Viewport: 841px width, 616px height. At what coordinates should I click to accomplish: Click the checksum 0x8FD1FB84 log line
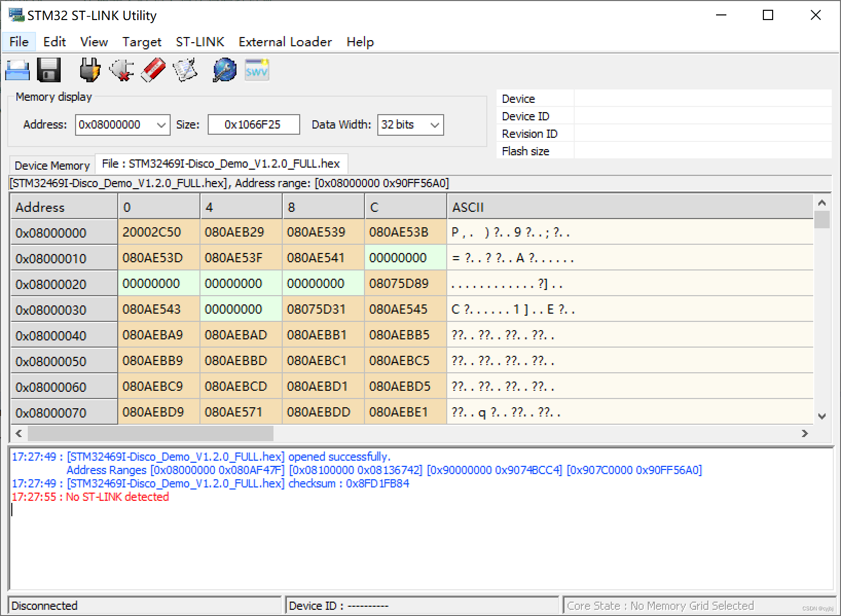coord(211,483)
